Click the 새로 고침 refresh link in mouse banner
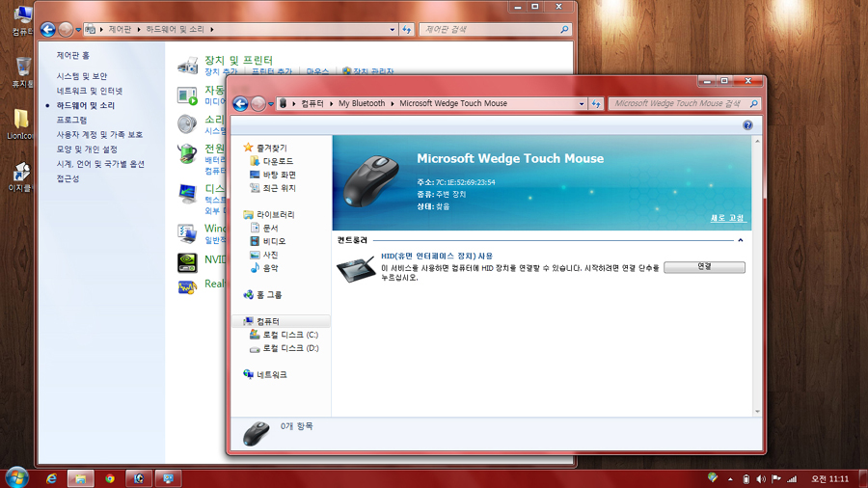 pyautogui.click(x=727, y=218)
